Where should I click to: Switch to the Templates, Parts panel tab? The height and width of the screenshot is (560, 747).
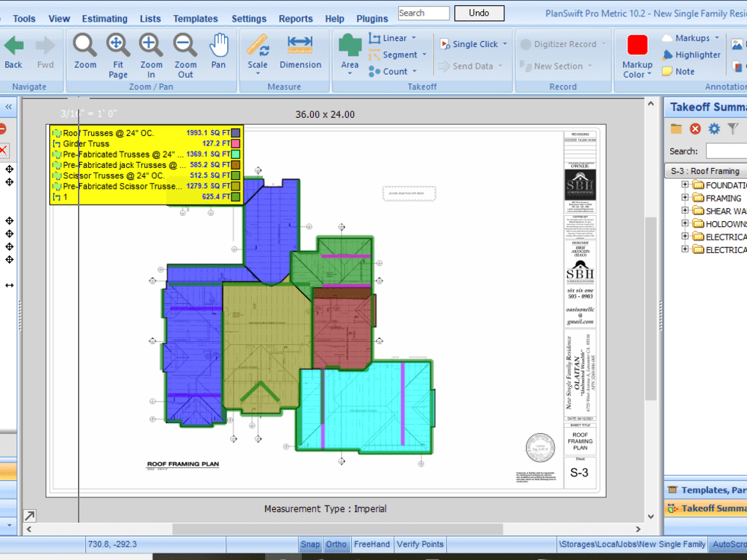706,490
